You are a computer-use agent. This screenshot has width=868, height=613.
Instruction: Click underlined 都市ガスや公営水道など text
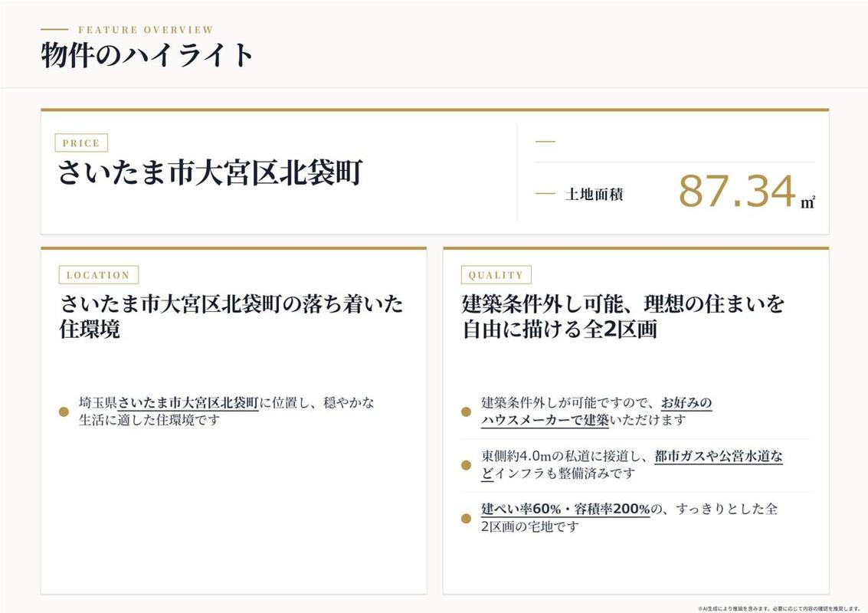(x=631, y=465)
